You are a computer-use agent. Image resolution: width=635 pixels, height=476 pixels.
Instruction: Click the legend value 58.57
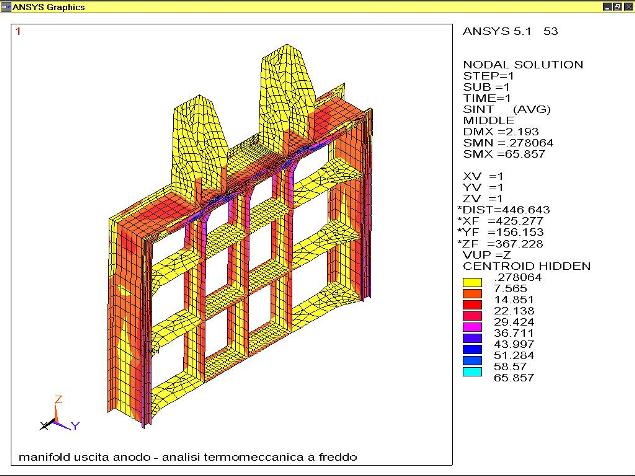click(510, 367)
